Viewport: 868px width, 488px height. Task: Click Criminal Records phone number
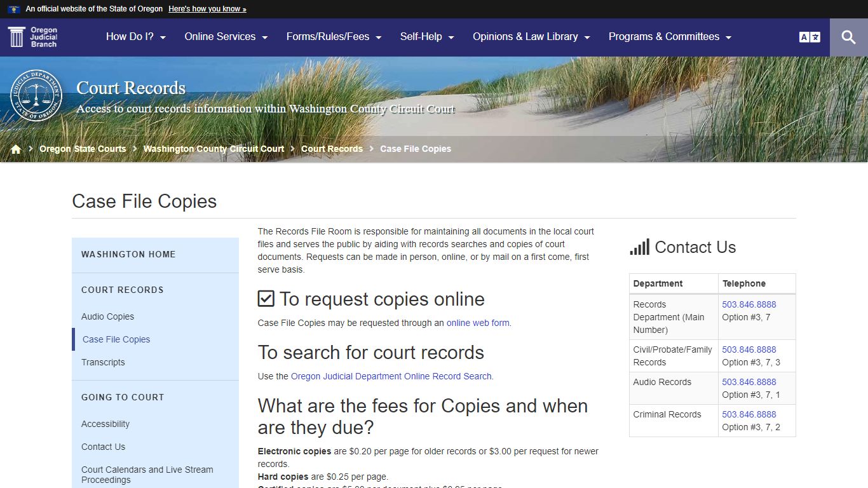[749, 414]
